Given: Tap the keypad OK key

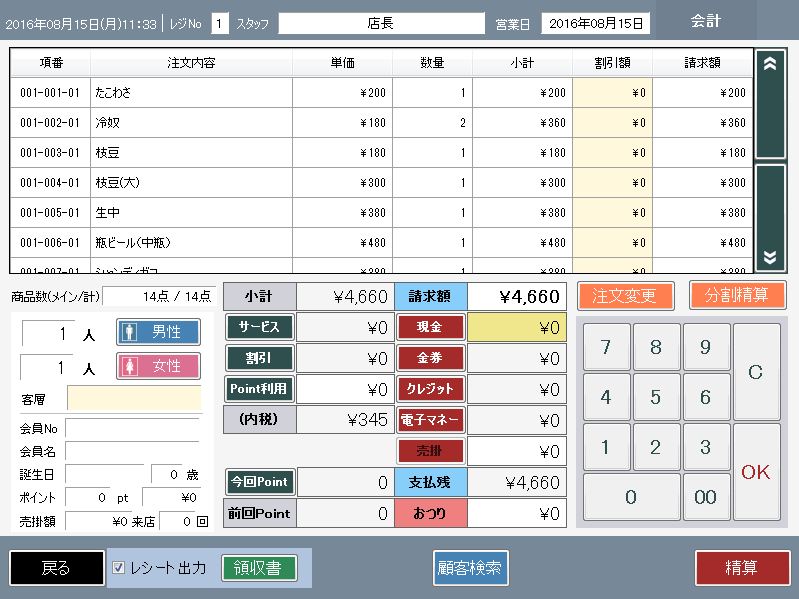Looking at the screenshot, I should coord(756,472).
